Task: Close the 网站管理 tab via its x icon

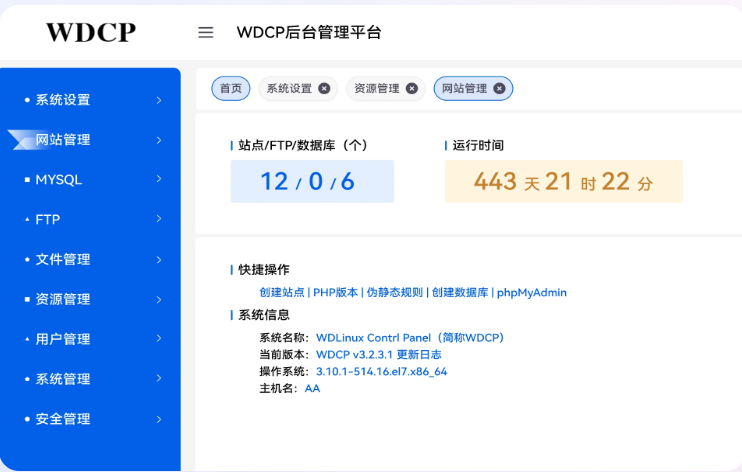Action: click(x=499, y=88)
